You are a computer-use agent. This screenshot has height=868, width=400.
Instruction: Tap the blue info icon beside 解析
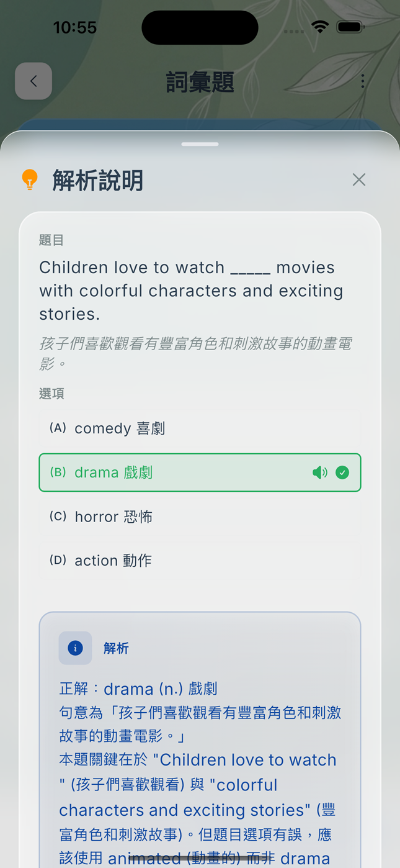75,648
